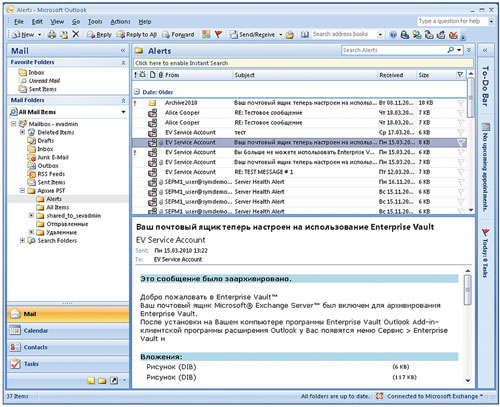Open the View menu
The height and width of the screenshot is (407, 500).
click(57, 22)
